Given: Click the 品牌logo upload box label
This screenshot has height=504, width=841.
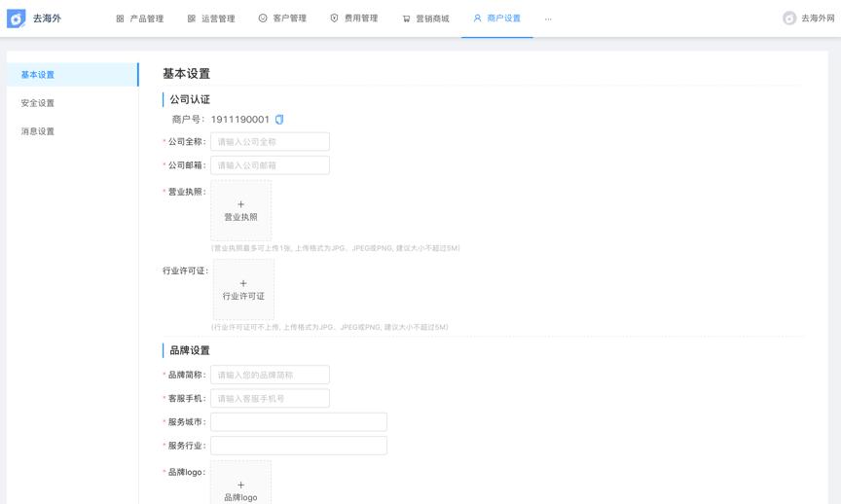Looking at the screenshot, I should 240,497.
